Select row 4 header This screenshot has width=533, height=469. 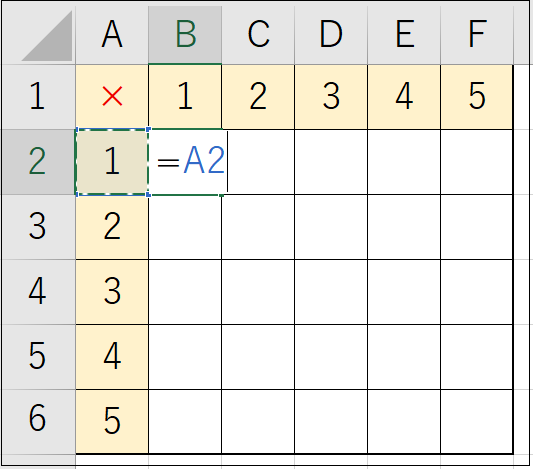coord(38,292)
